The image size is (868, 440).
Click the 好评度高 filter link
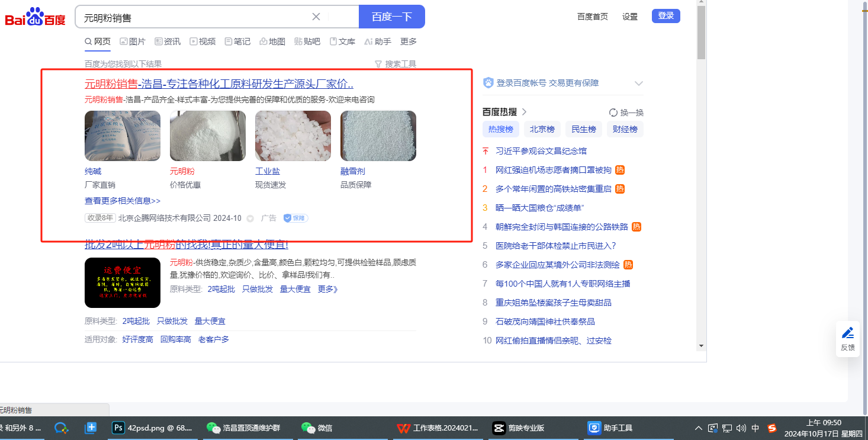[138, 339]
